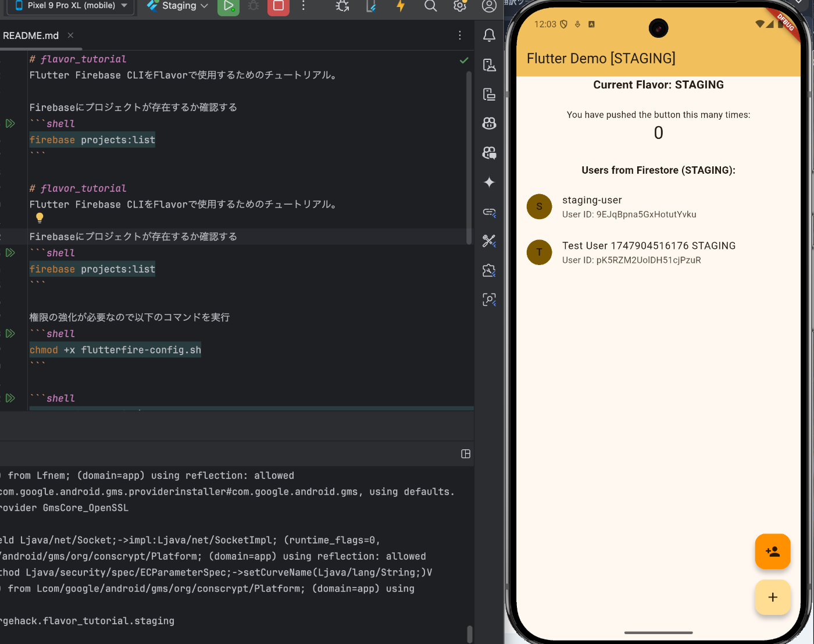The height and width of the screenshot is (644, 814).
Task: Click counter value 0 in app
Action: [658, 133]
